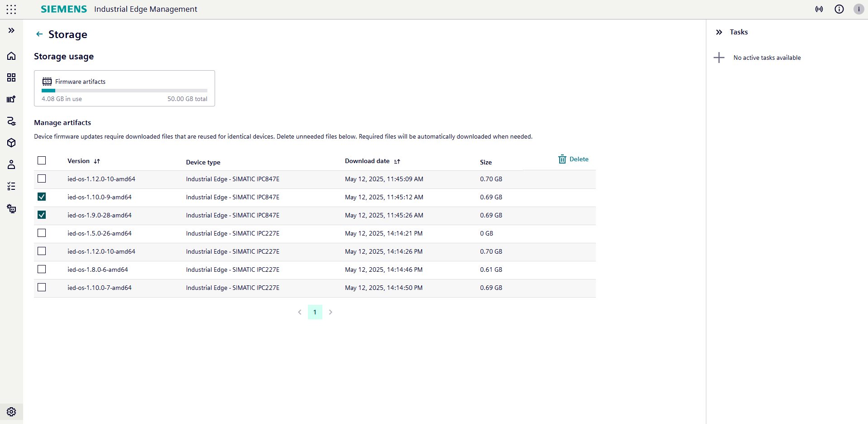Click the Device type column header

point(203,162)
